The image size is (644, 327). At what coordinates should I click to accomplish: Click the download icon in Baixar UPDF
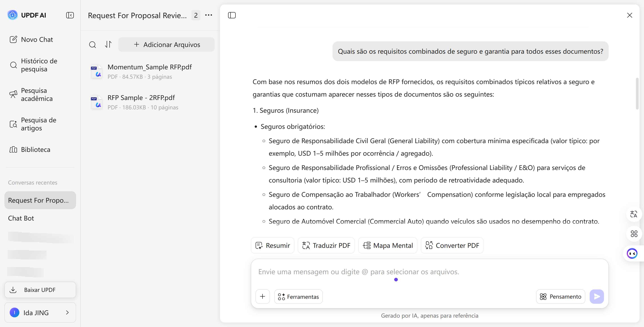[x=13, y=290]
